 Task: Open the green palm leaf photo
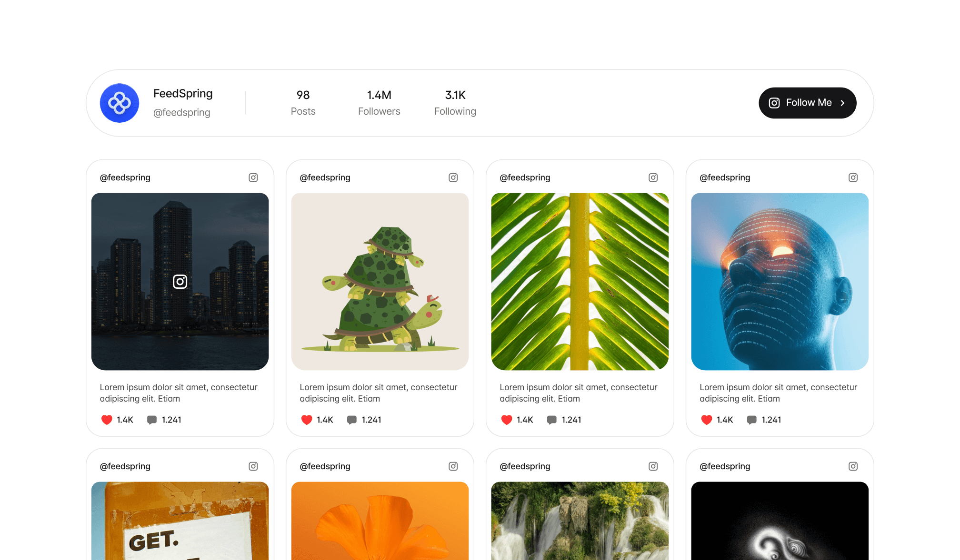580,282
